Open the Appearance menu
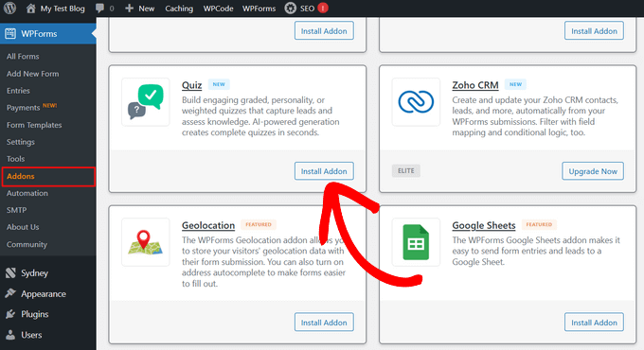The height and width of the screenshot is (350, 644). [44, 294]
